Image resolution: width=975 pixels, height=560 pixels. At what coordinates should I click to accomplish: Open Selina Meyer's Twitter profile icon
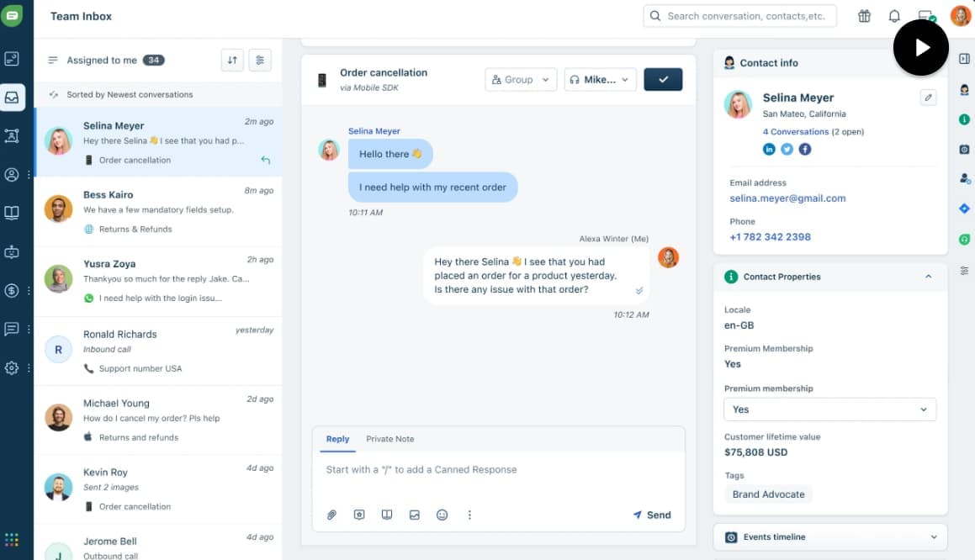[x=787, y=149]
